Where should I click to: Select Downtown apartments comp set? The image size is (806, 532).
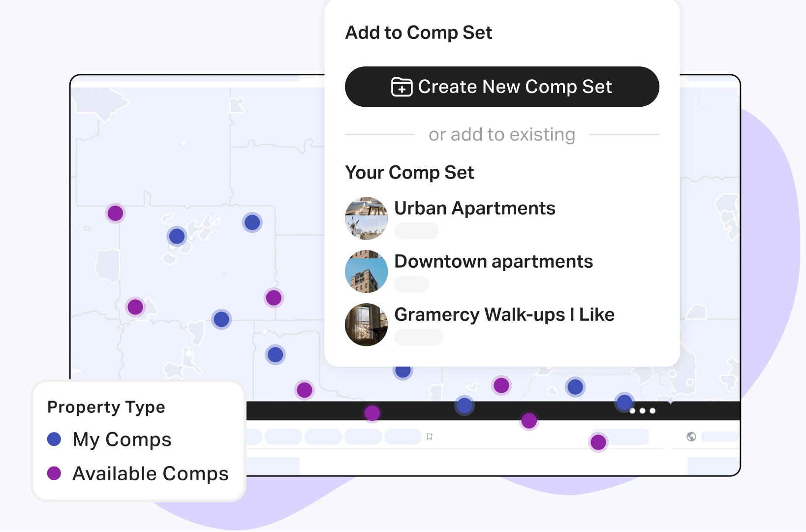coord(494,261)
